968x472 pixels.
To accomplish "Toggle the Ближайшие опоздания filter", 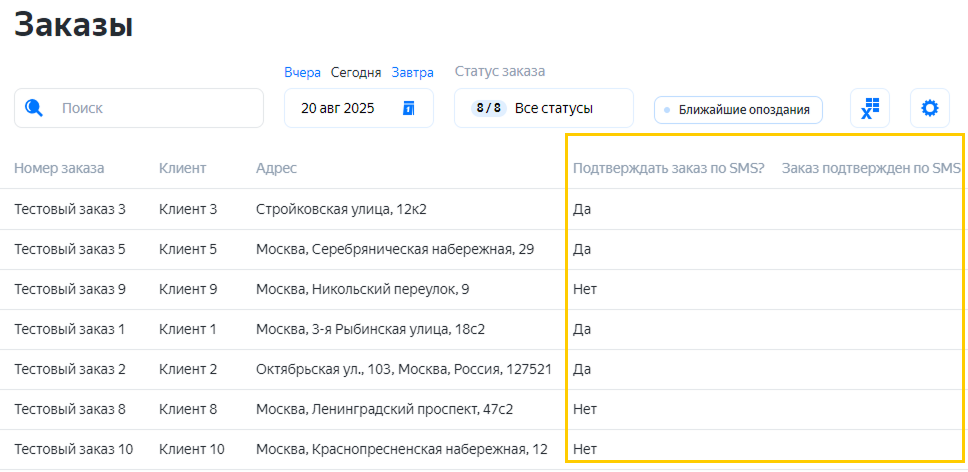I will (738, 110).
